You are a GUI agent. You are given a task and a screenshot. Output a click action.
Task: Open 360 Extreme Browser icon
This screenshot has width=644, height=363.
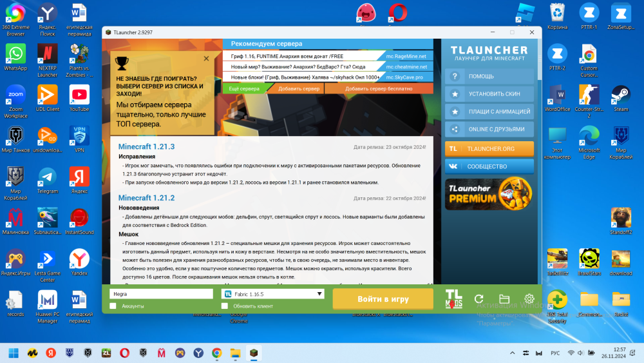[15, 19]
